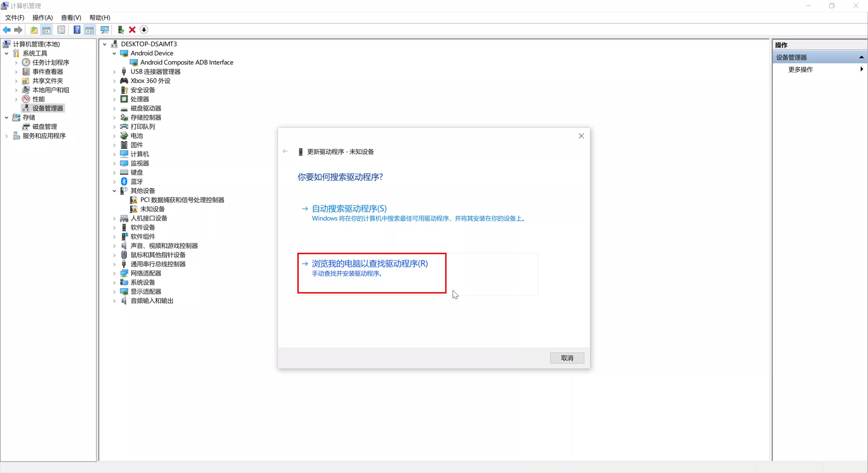Toggle the show/hide action pane icon
The height and width of the screenshot is (473, 868).
tap(90, 30)
